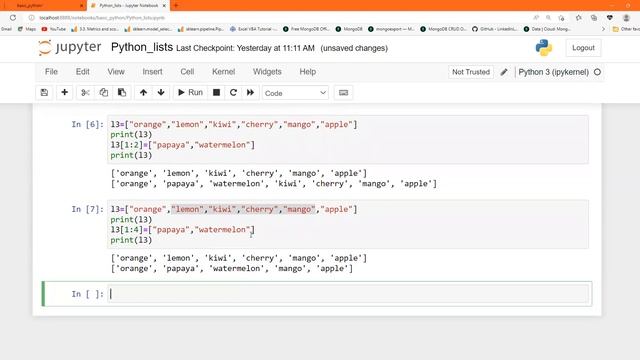Viewport: 640px width, 360px height.
Task: Paste cells below icon
Action: point(122,93)
